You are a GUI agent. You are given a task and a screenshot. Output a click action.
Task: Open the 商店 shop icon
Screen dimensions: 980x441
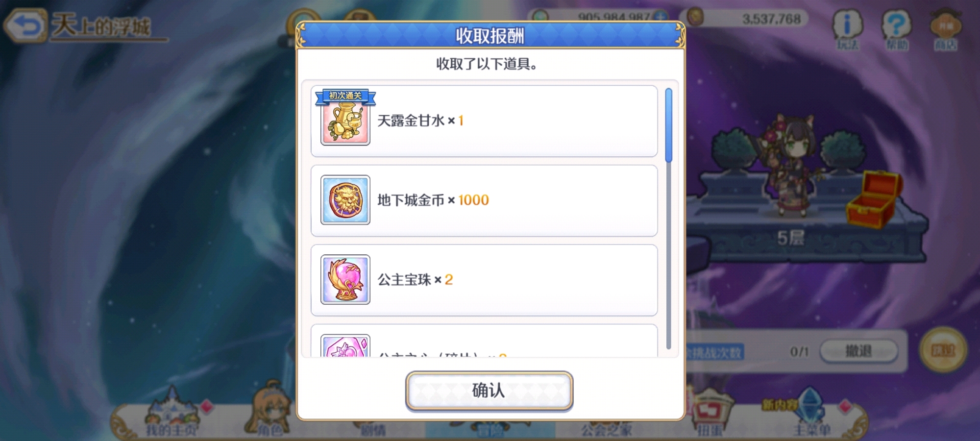(945, 29)
